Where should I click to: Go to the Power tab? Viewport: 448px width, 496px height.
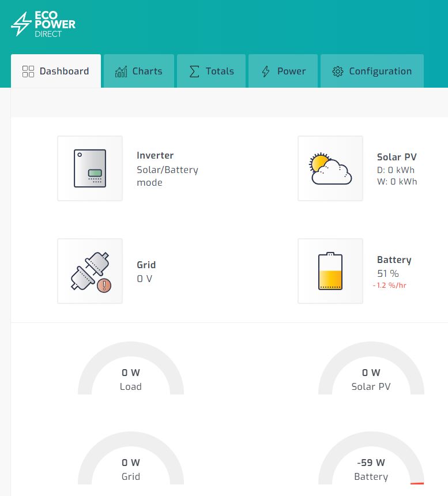click(283, 71)
